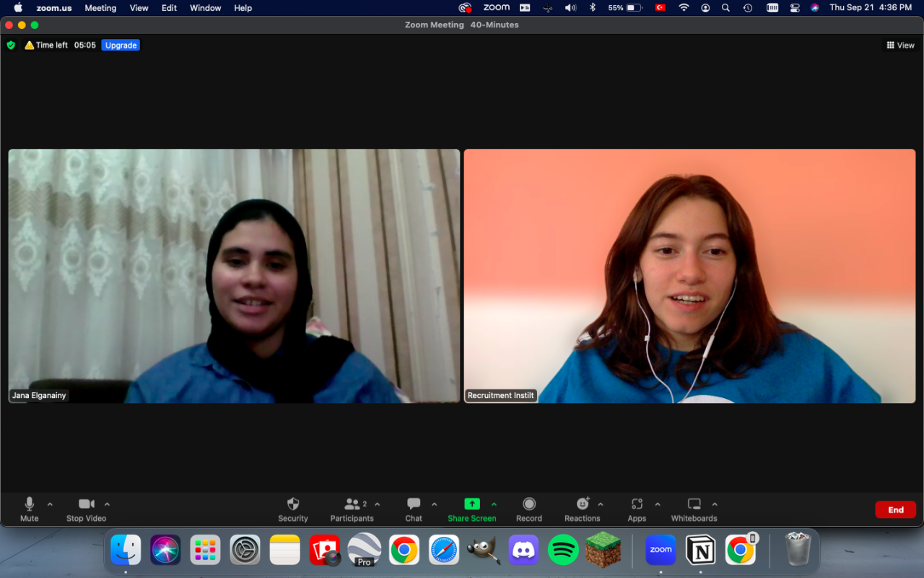
Task: Open the View layout menu
Action: click(x=901, y=45)
